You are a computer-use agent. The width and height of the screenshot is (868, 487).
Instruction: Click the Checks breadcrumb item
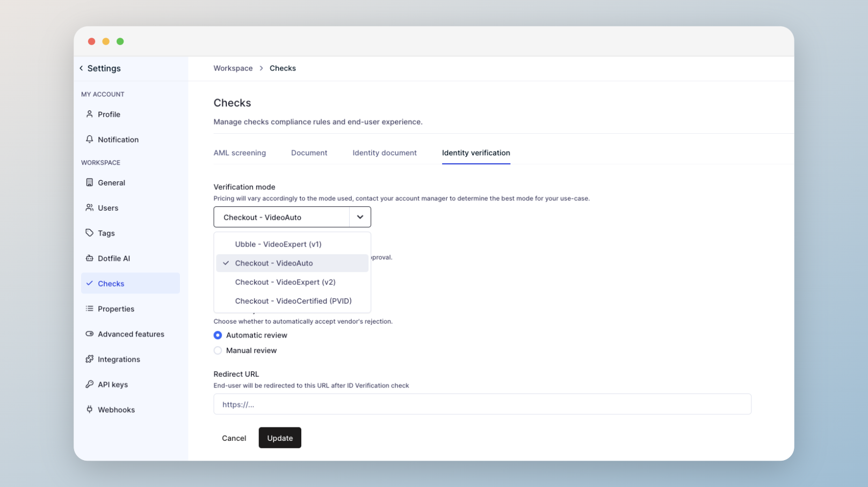point(283,68)
